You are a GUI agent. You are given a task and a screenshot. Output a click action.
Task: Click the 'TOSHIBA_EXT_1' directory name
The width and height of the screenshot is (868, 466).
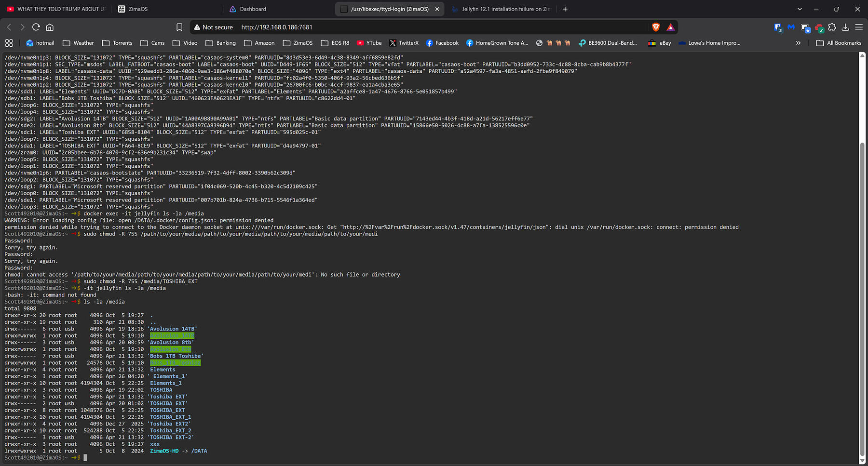coord(170,417)
